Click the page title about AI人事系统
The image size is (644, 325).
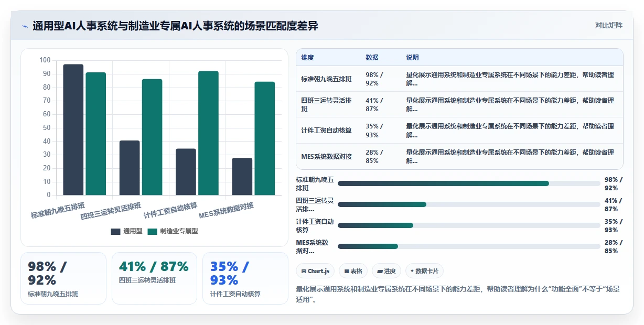175,26
